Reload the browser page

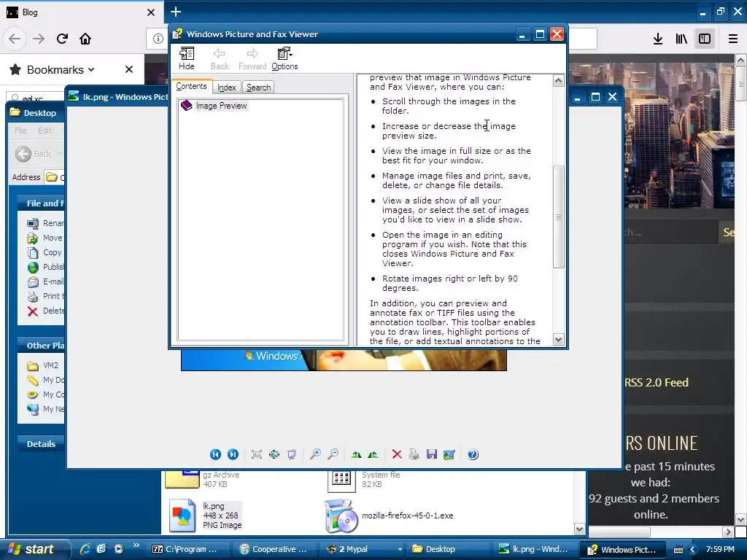62,39
